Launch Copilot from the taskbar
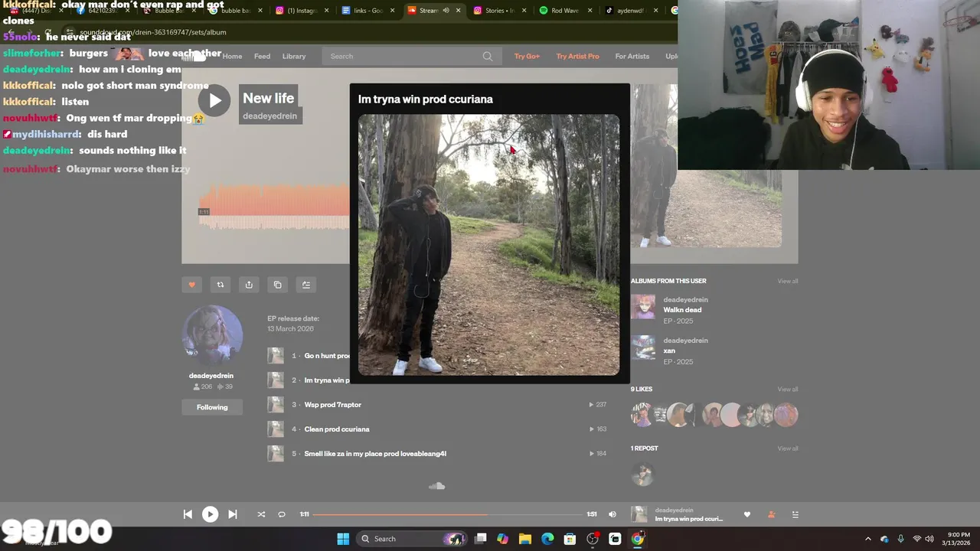The height and width of the screenshot is (551, 980). (x=502, y=539)
